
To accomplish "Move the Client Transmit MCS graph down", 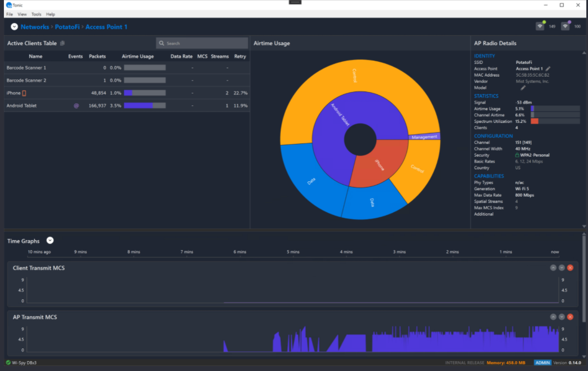I will point(562,267).
